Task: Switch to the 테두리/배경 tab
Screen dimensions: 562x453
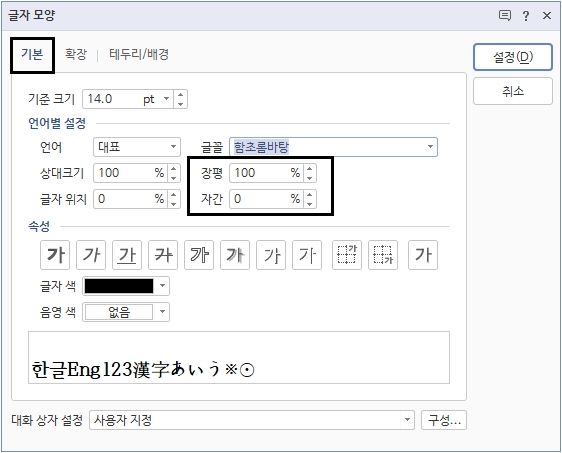Action: tap(139, 54)
